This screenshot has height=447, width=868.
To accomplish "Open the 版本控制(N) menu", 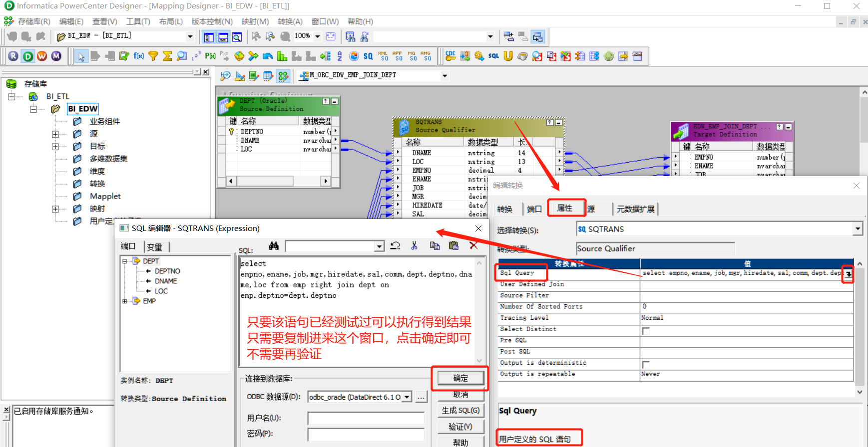I will (x=212, y=21).
